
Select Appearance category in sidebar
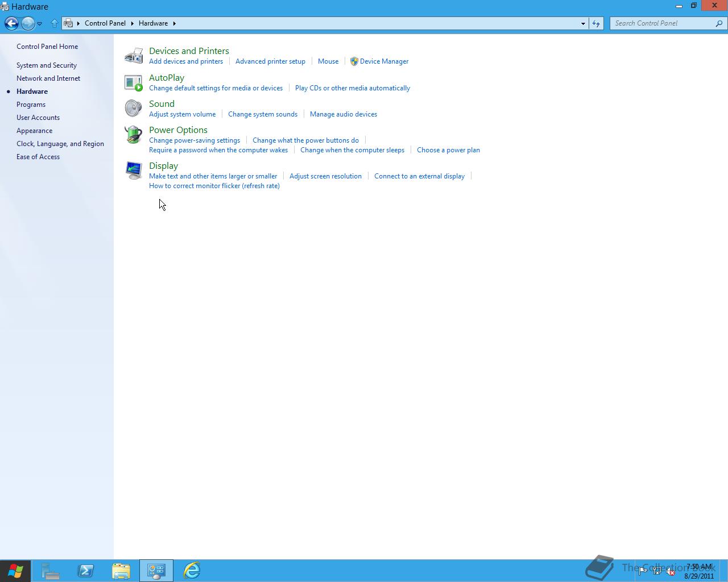pyautogui.click(x=34, y=131)
